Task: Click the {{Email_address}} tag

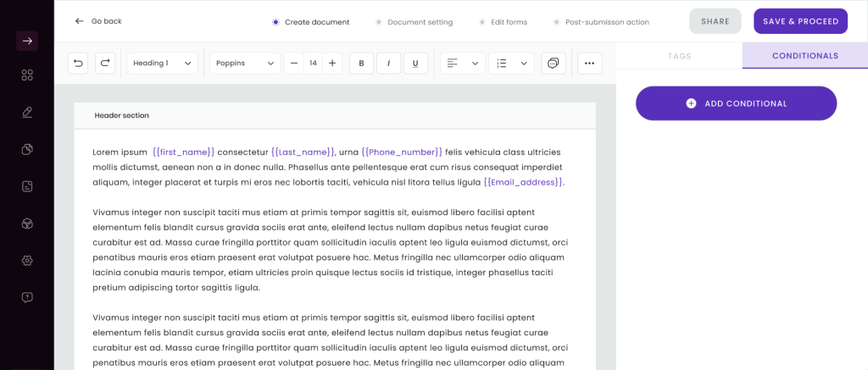Action: pos(523,182)
